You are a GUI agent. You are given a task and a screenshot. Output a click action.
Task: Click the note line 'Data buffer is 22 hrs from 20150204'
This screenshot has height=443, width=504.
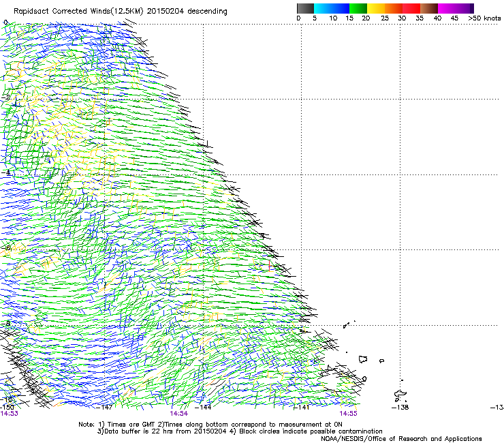(166, 431)
